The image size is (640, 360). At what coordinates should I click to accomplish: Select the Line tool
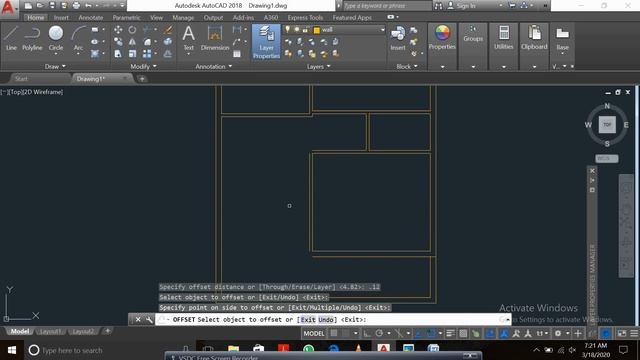11,38
